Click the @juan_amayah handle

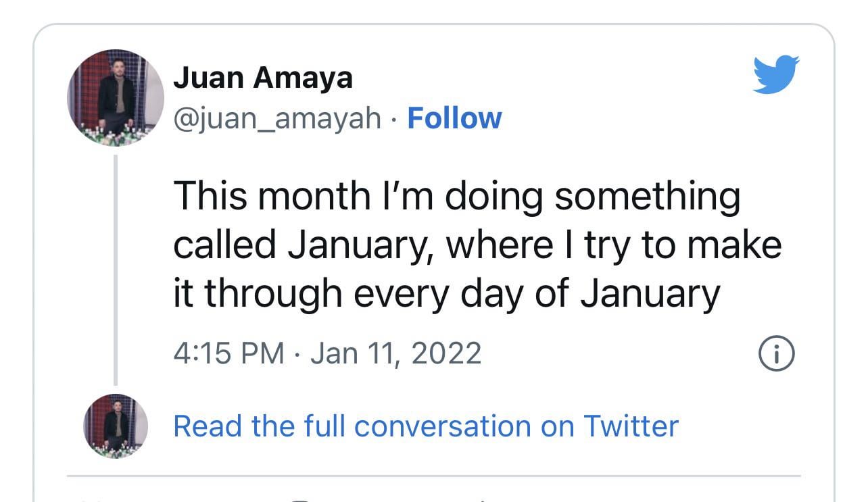(x=277, y=118)
